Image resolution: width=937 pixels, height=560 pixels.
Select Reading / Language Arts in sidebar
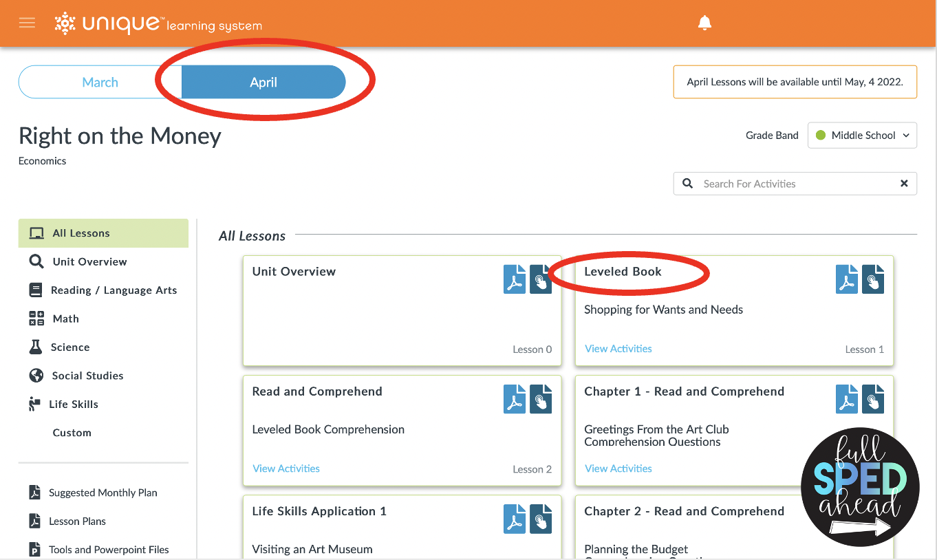115,290
